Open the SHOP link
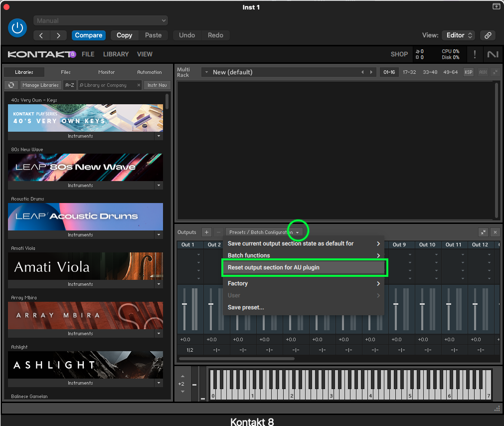Viewport: 504px width, 426px height. 399,54
